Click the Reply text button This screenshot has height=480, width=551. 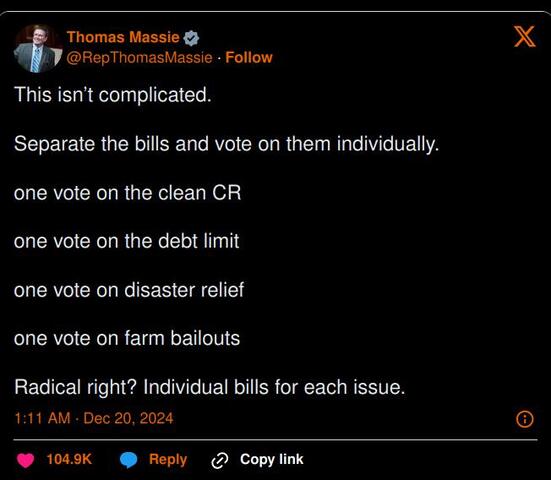click(168, 459)
